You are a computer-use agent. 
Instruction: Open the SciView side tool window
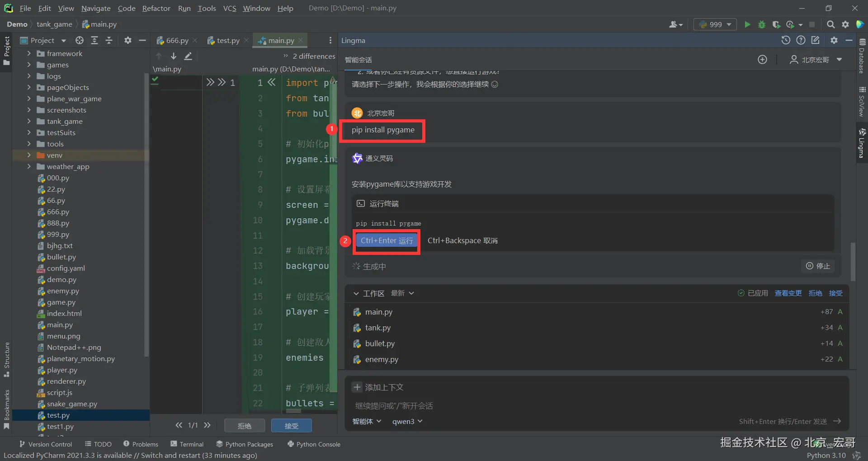click(x=862, y=101)
